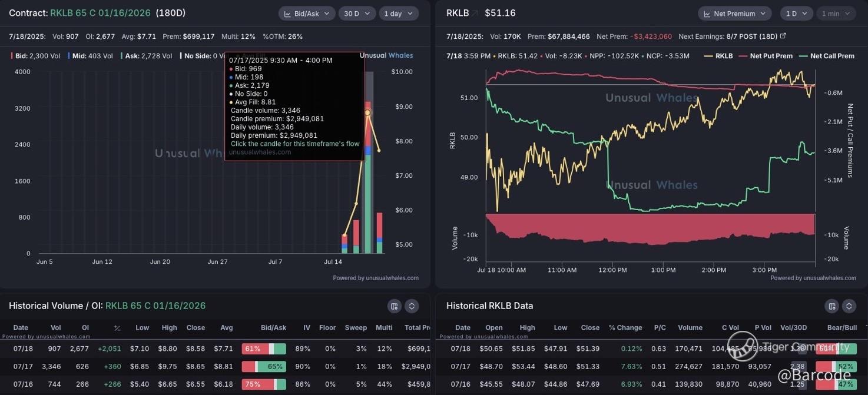
Task: Sort RKLB data by Volume column
Action: (690, 328)
